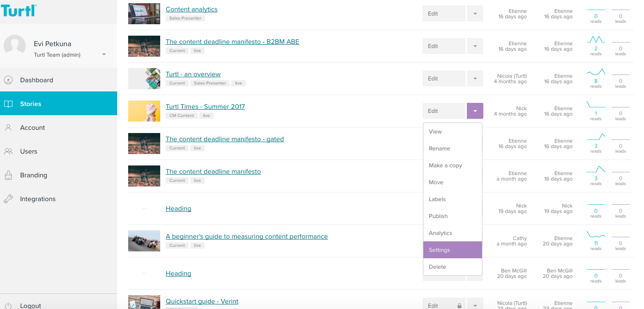Click the beginner's guide motorcycle thumbnail
Screen dimensions: 644x309
pyautogui.click(x=144, y=241)
